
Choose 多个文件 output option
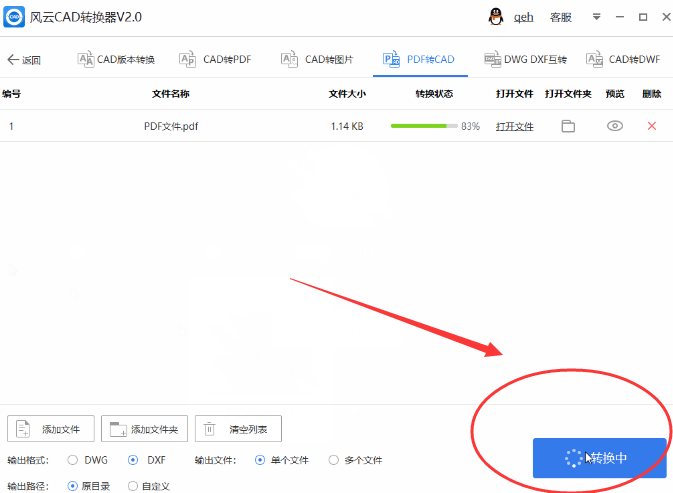pos(333,460)
